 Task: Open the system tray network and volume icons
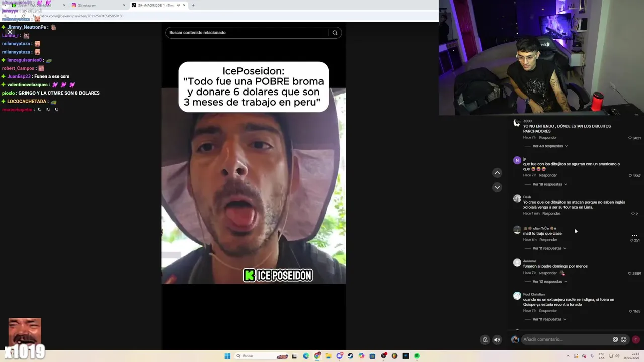(614, 356)
